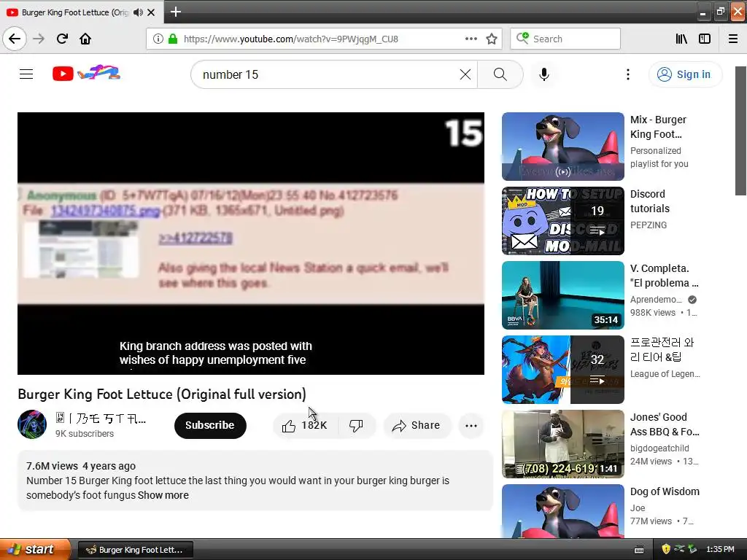Open Mix - Burger King Foot thumbnail
The image size is (747, 560).
click(562, 146)
